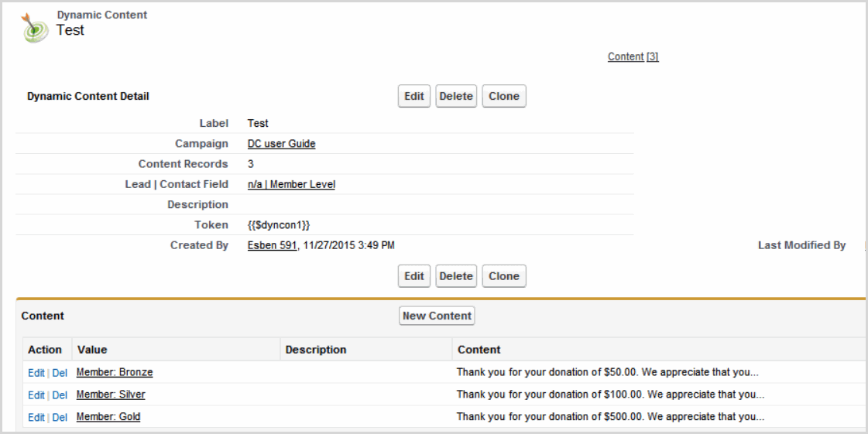Open the n/a | Member Level field link
Screen dimensions: 868x434
coord(291,184)
